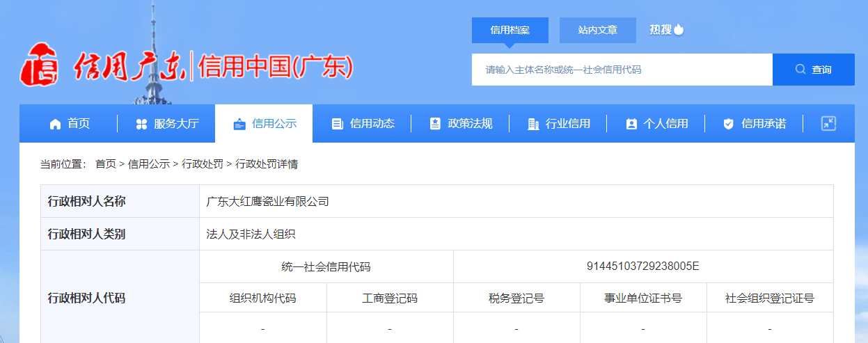
Task: Switch to the 站内文章 search tab
Action: (598, 30)
